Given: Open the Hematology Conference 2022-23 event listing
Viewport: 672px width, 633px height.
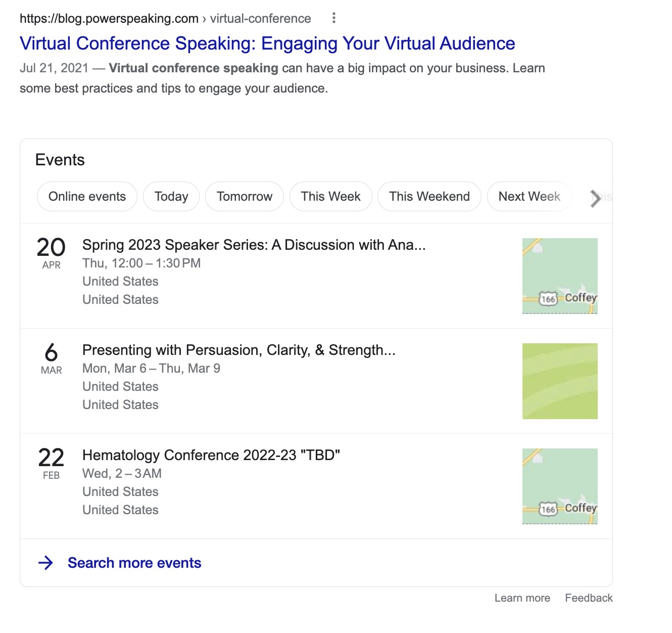Looking at the screenshot, I should [x=212, y=455].
